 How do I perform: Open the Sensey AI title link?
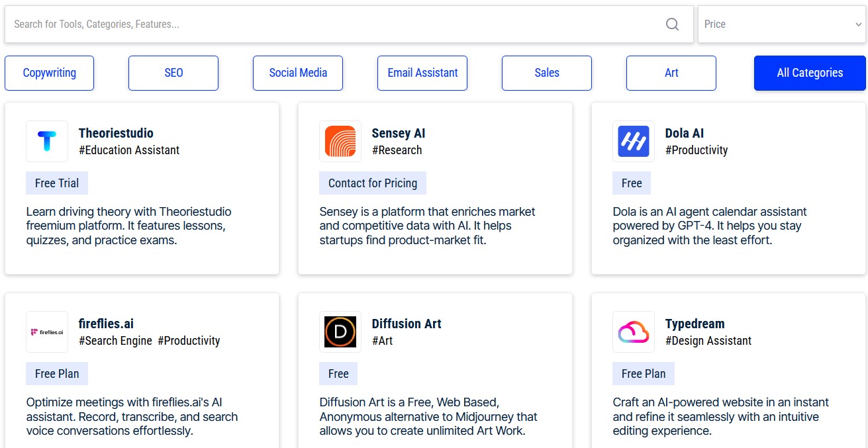pyautogui.click(x=399, y=133)
